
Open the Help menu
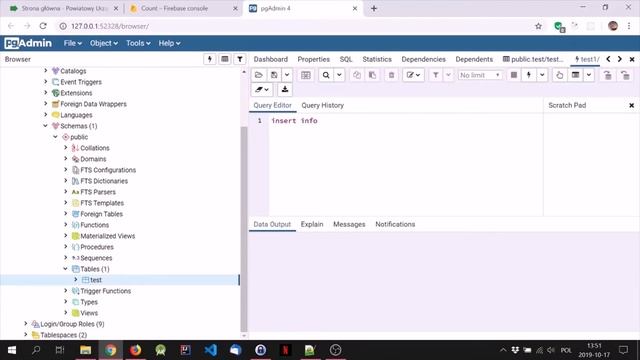tap(169, 43)
